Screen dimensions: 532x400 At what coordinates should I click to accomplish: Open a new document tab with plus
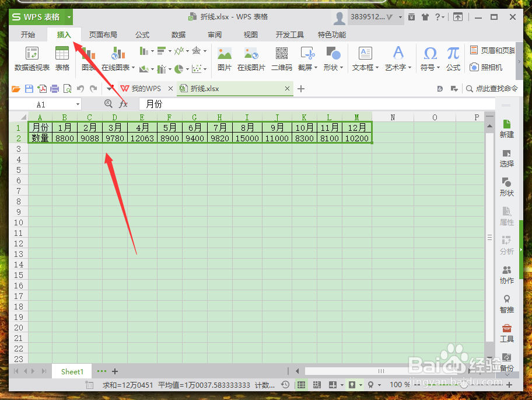coord(300,89)
